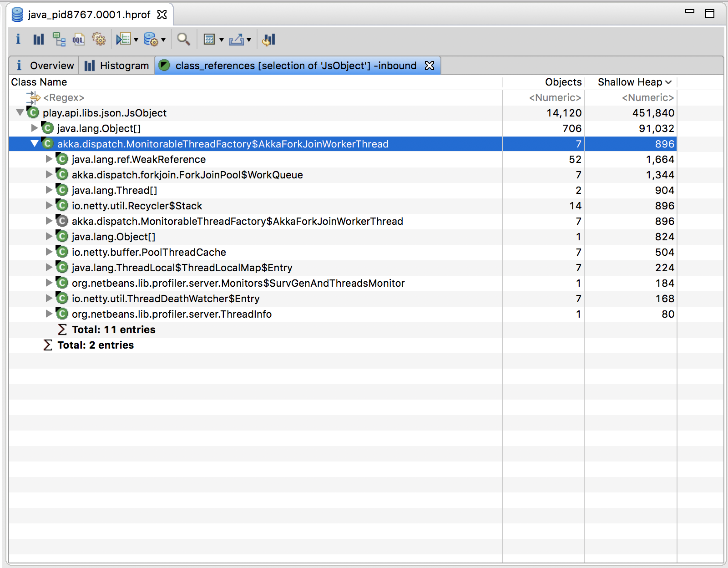Sort by Class Name column header
728x568 pixels.
[255, 82]
